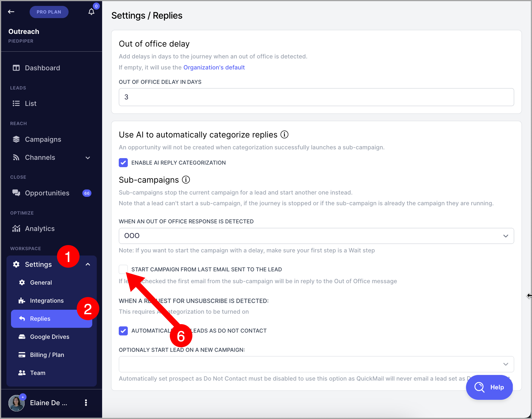
Task: Open the out of office campaign dropdown
Action: tap(316, 236)
